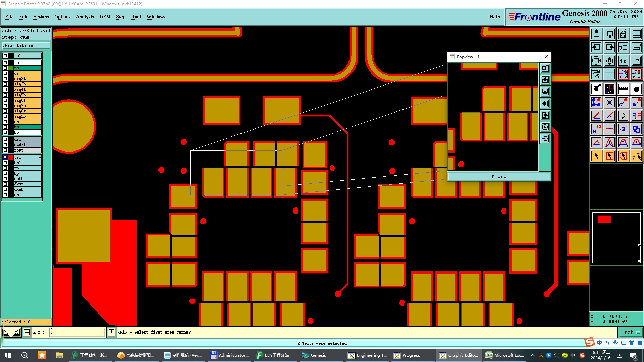Select the arrow pointer selection tool
Image resolution: width=644 pixels, height=362 pixels.
pos(596,156)
